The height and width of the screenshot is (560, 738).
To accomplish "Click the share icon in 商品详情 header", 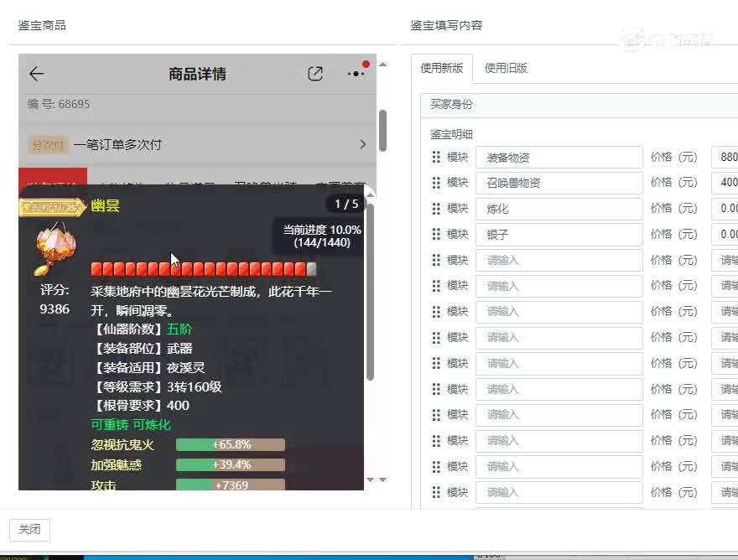I will click(x=314, y=74).
